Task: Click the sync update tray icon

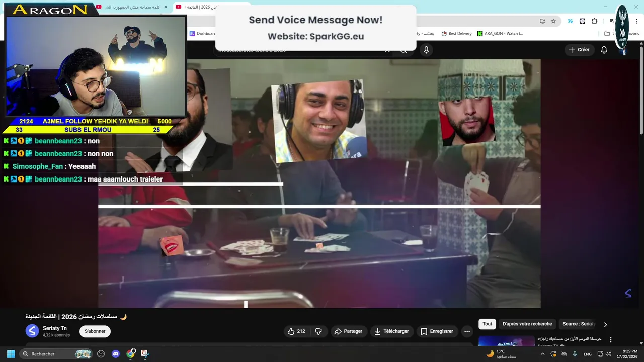Action: point(553,354)
